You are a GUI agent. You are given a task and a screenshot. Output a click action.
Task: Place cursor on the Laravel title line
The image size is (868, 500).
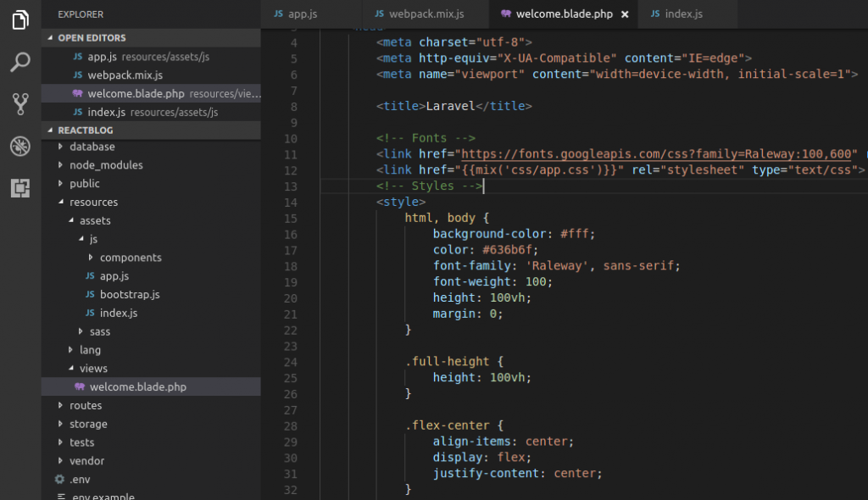(454, 106)
